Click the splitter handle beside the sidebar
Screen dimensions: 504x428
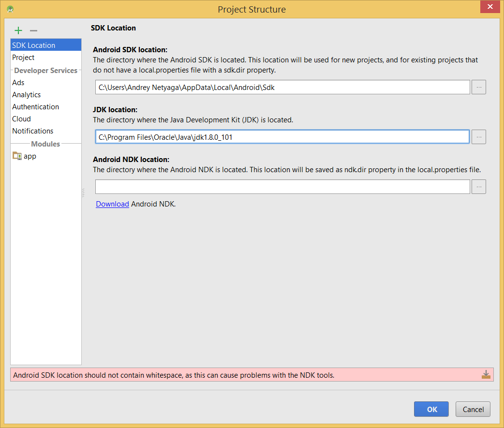[83, 192]
